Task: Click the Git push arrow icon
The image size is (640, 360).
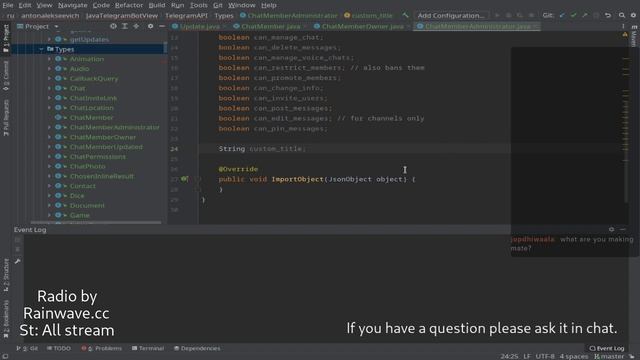Action: [x=584, y=15]
